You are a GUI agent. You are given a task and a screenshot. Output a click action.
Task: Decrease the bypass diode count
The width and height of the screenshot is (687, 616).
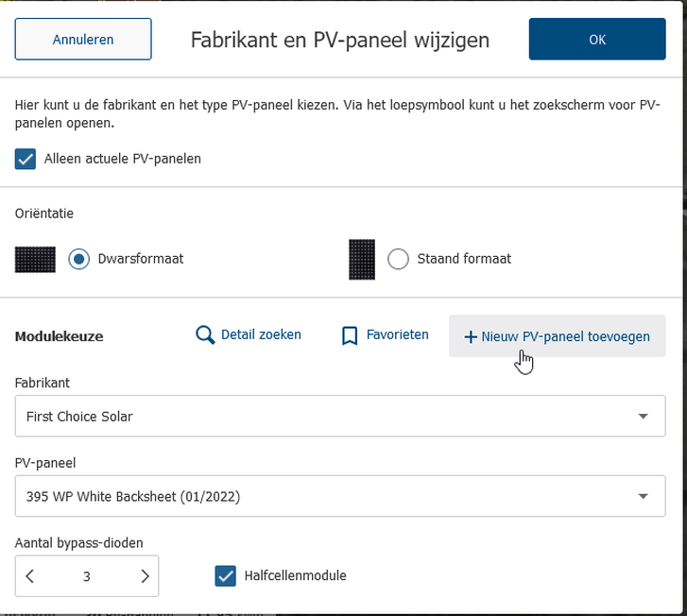coord(30,576)
